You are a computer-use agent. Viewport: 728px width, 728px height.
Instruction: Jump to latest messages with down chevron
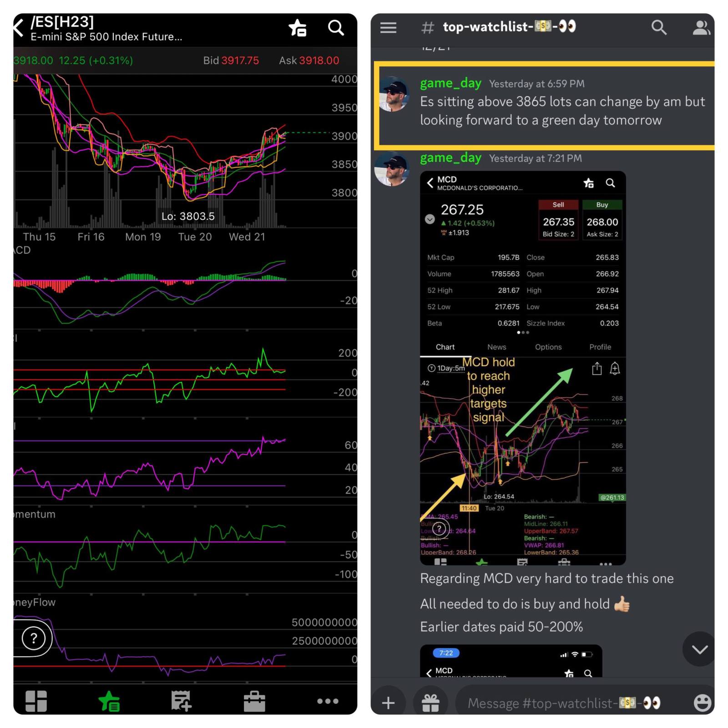click(699, 649)
